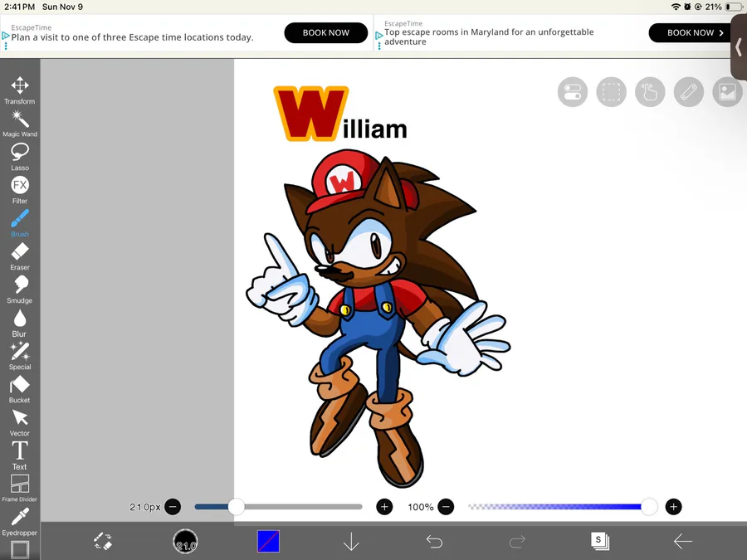Open the layers panel icon
747x560 pixels.
click(x=600, y=542)
